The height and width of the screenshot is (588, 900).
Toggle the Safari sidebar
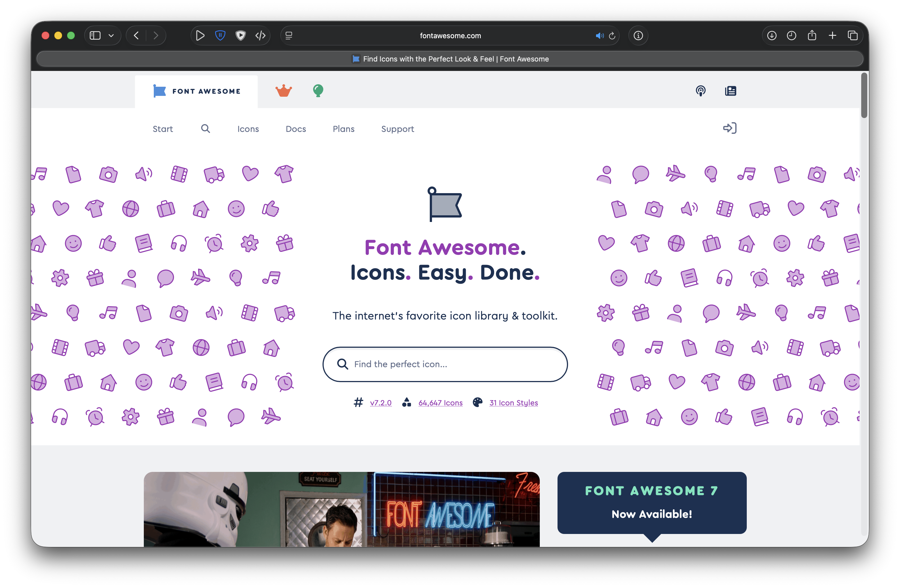click(95, 35)
